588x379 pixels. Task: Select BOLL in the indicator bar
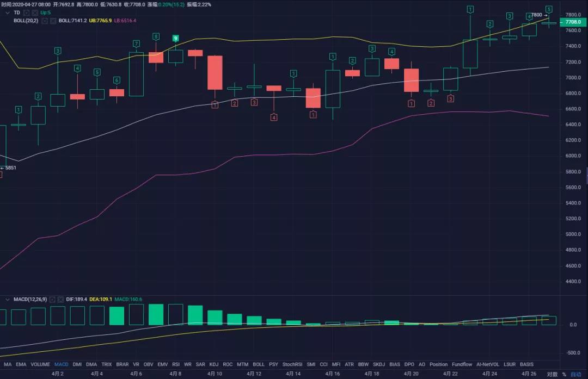[259, 364]
